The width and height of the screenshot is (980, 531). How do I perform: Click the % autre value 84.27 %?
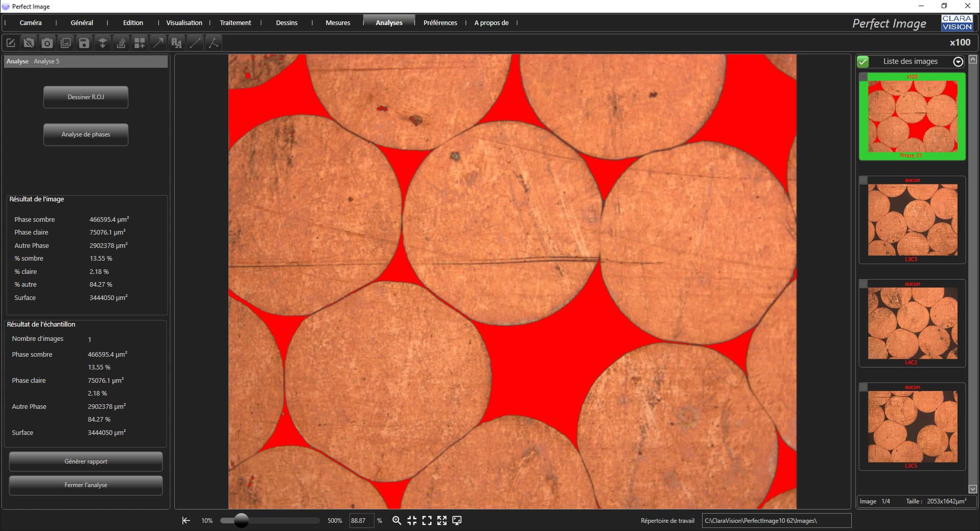(x=101, y=285)
